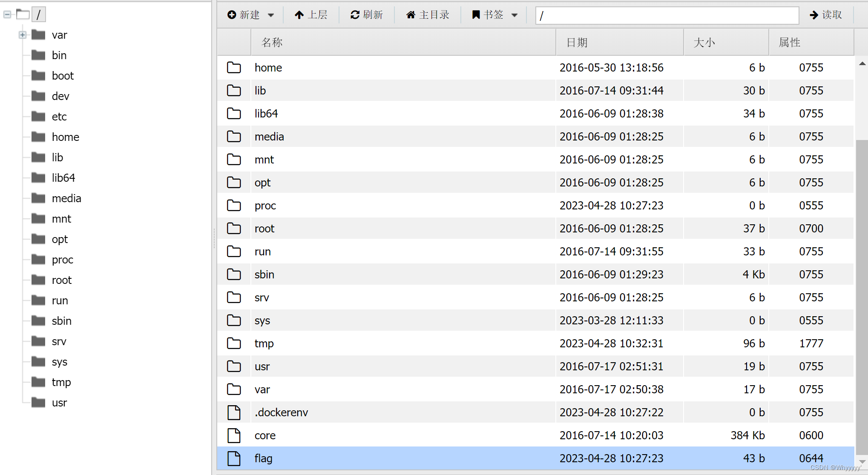Go up one level with 上层
Image resolution: width=868 pixels, height=475 pixels.
pos(311,15)
